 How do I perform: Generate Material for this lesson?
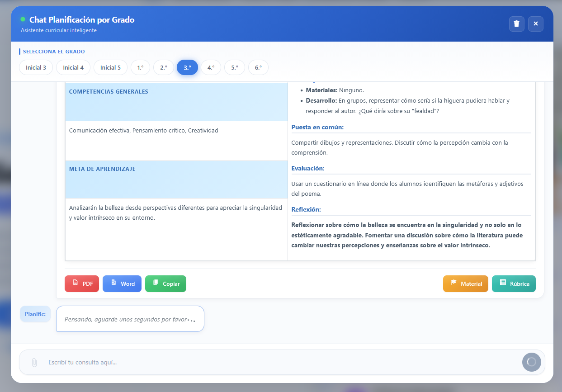click(465, 284)
